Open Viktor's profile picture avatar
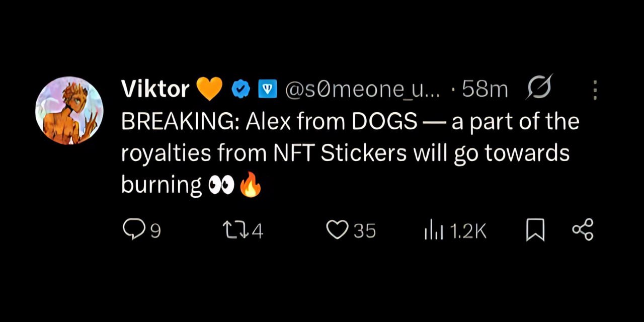 pyautogui.click(x=69, y=111)
